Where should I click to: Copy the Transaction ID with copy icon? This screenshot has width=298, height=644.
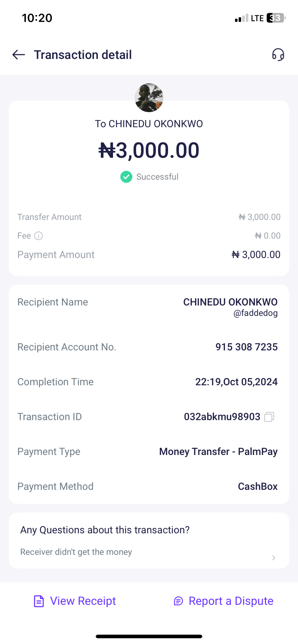pos(269,417)
